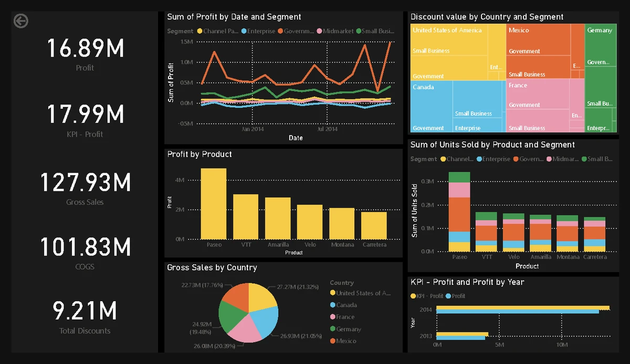Image resolution: width=630 pixels, height=364 pixels.
Task: Select the blue 26.93M pie slice
Action: 265,320
